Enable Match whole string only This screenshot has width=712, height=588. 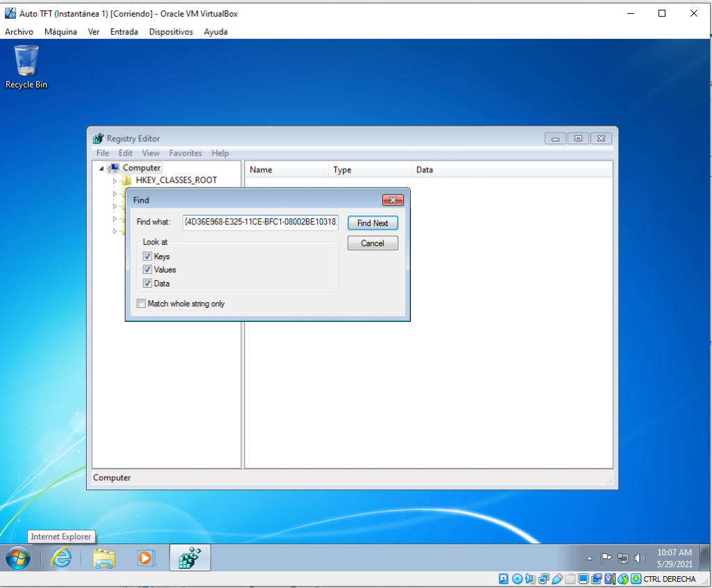pos(142,304)
